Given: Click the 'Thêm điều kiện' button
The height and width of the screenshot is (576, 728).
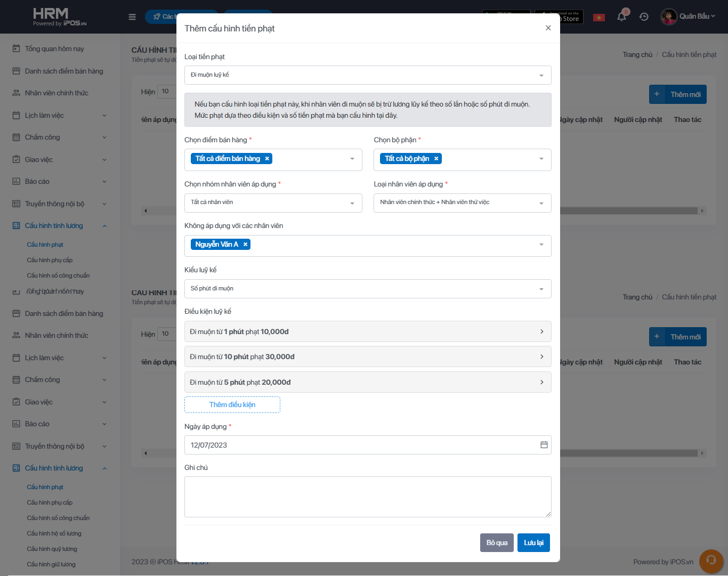Looking at the screenshot, I should point(232,405).
